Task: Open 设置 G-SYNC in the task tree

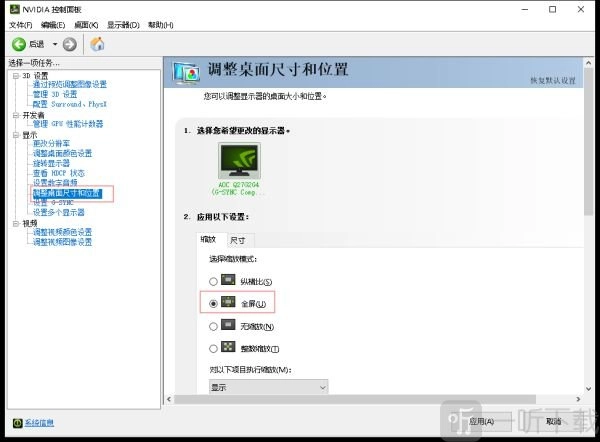Action: (x=54, y=202)
